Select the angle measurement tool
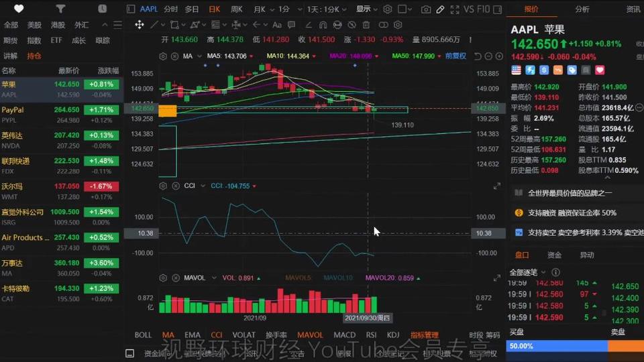The width and height of the screenshot is (644, 362). [x=309, y=25]
